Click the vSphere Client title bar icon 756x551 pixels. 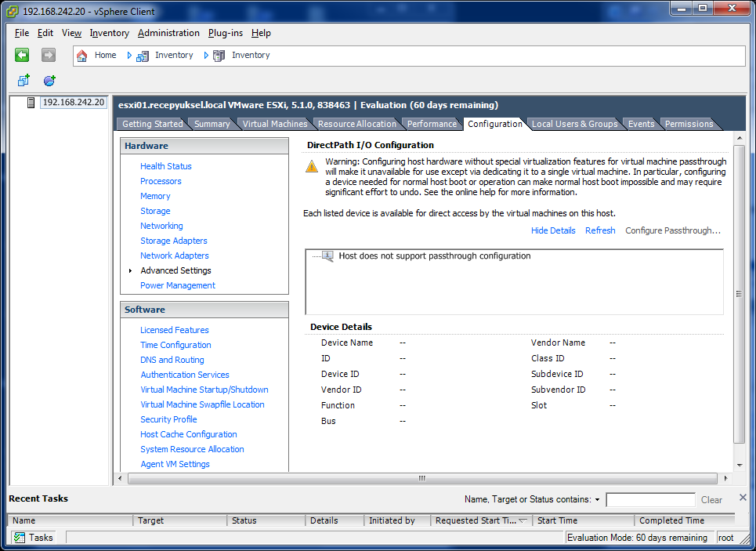pyautogui.click(x=12, y=12)
